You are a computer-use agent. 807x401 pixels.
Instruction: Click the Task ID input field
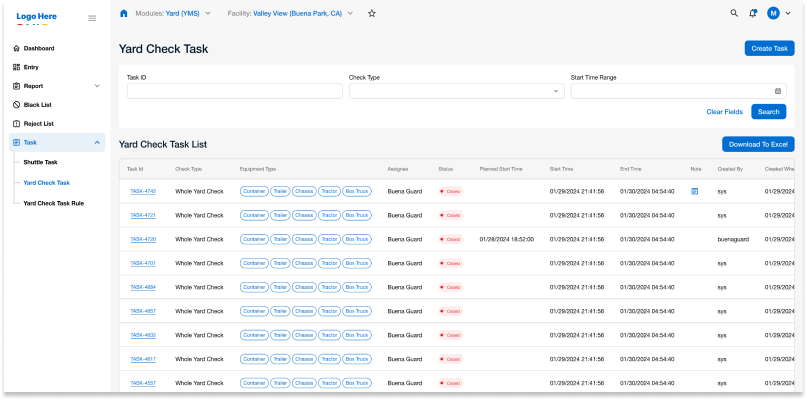point(235,91)
